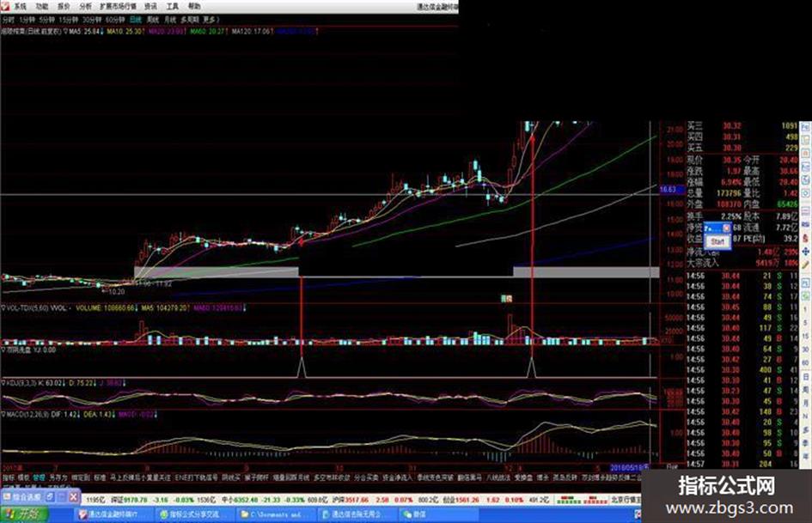Select the 月线 period
Viewport: 812px width, 523px height.
170,20
